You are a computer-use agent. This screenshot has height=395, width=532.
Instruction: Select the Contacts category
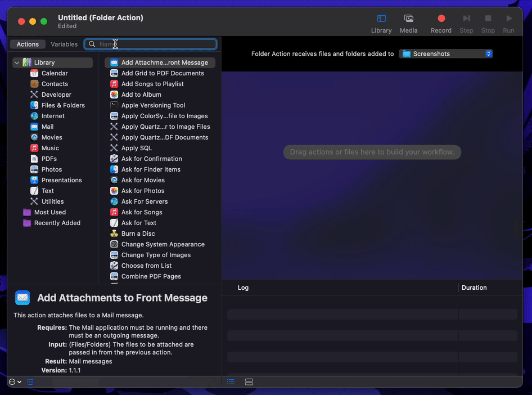tap(55, 84)
